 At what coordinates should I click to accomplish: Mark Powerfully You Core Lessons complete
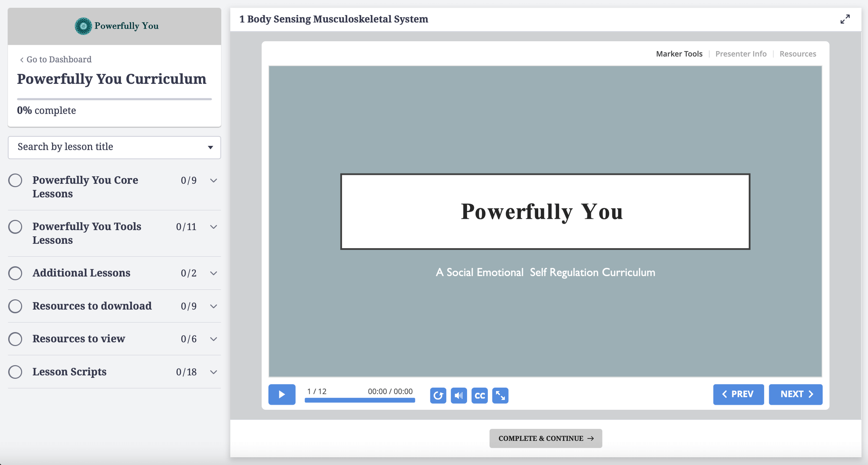tap(15, 180)
